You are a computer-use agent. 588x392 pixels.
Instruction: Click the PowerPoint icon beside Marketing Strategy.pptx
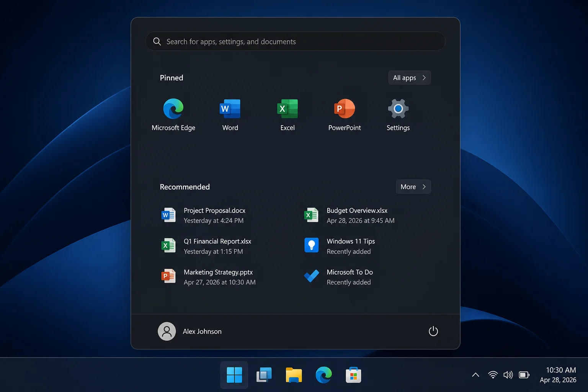(x=168, y=276)
